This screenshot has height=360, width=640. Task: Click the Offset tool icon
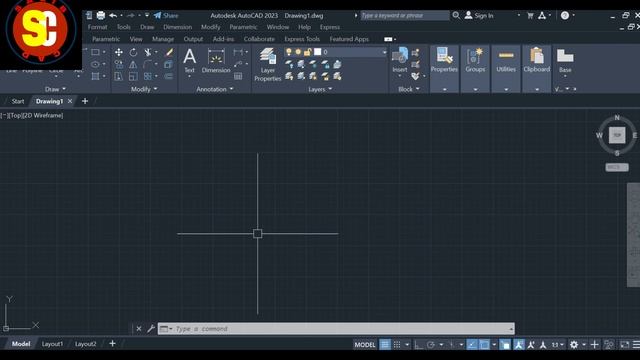168,76
